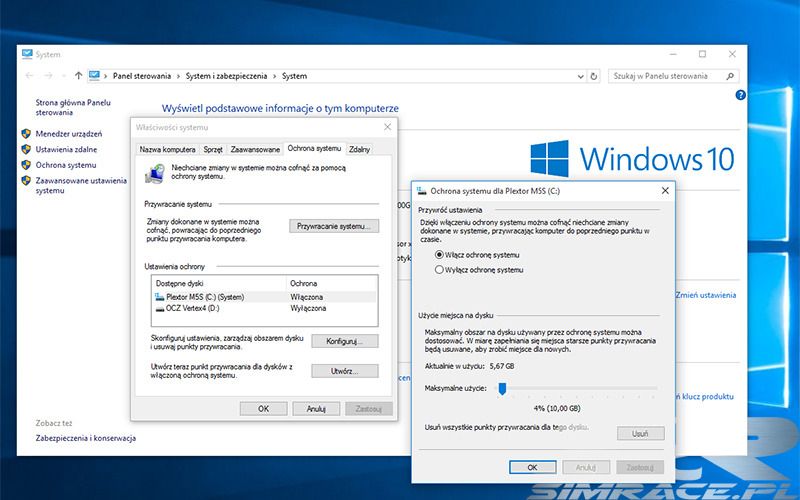Click the blue help question mark icon

pos(740,95)
